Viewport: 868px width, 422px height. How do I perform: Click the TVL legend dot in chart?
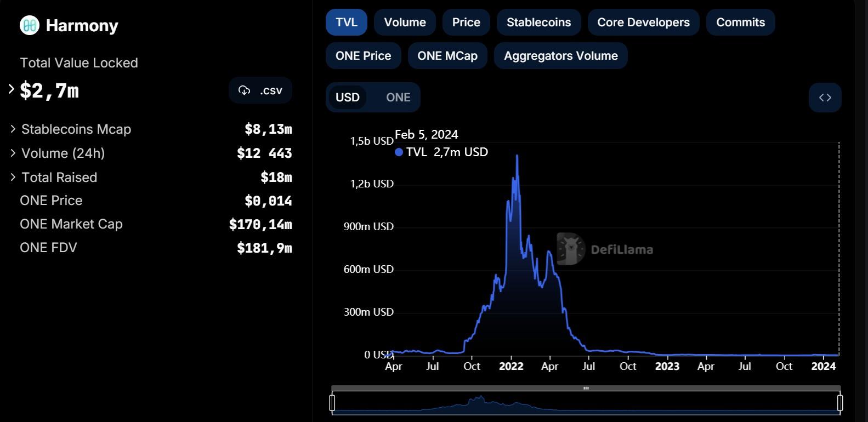click(x=399, y=152)
